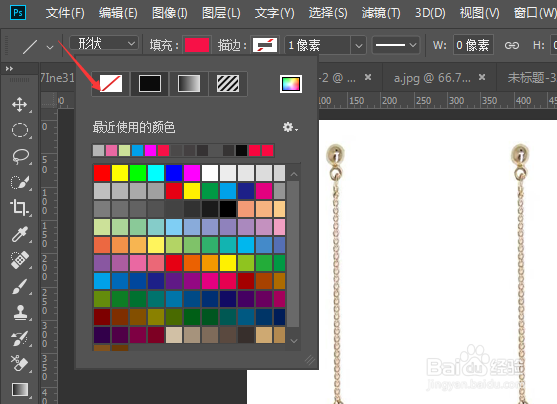Image resolution: width=557 pixels, height=404 pixels.
Task: Select the Eraser tool
Action: pyautogui.click(x=20, y=363)
